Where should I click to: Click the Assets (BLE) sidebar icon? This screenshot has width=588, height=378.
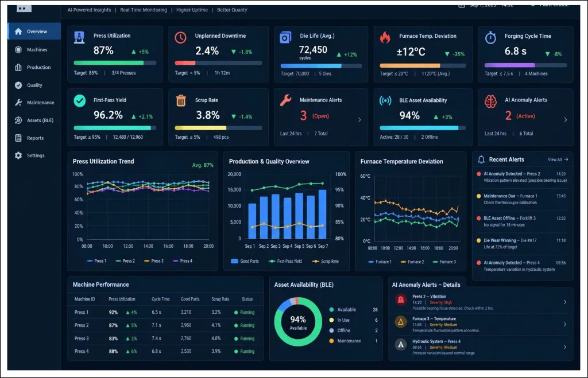(18, 120)
